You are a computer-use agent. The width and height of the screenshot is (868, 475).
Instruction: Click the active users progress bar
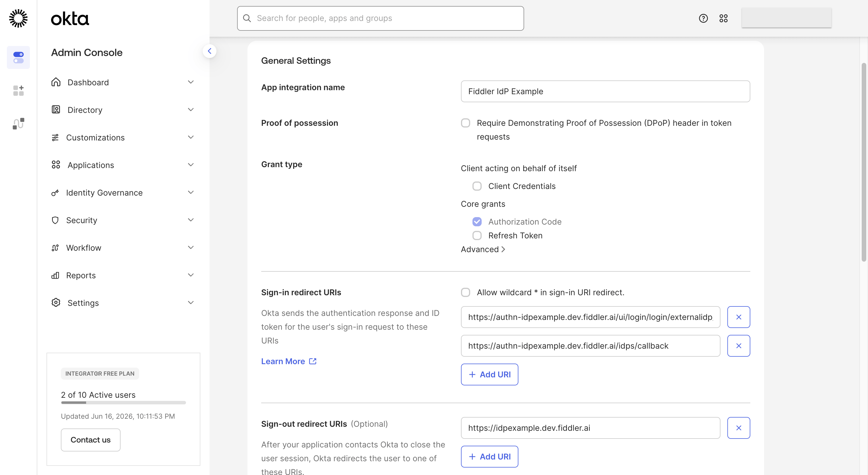tap(123, 403)
